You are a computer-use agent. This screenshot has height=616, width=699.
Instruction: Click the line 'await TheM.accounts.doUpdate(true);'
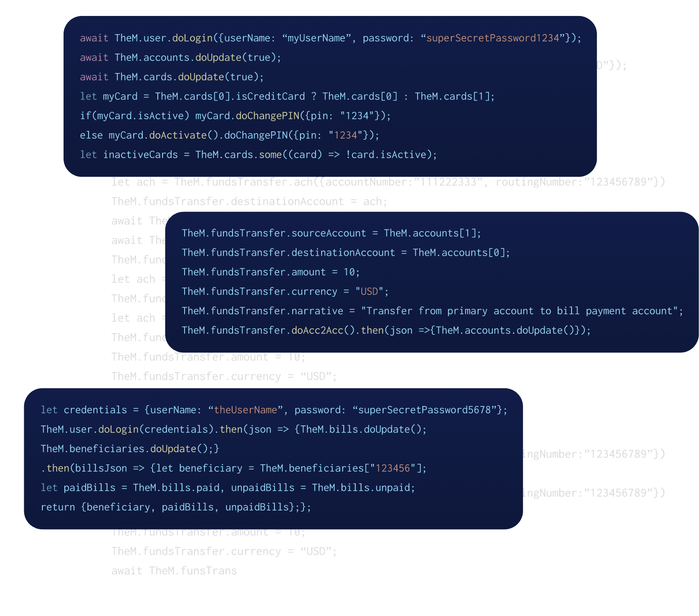pyautogui.click(x=180, y=57)
